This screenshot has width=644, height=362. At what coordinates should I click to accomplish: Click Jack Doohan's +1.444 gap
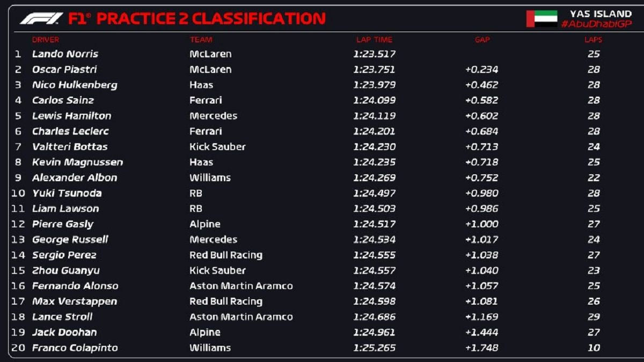coord(481,333)
